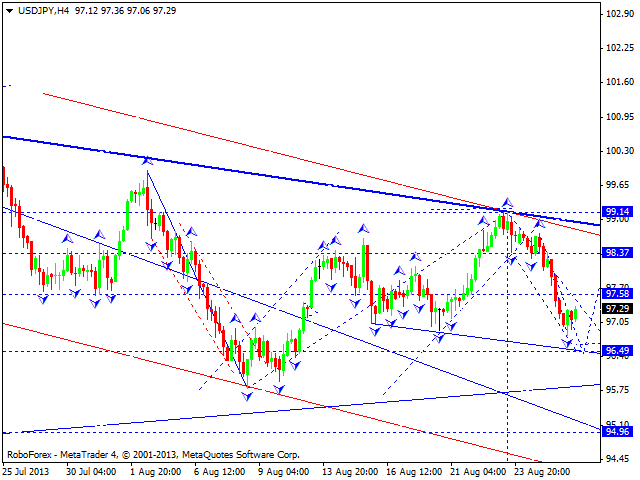Select the 97.58 price level label
The width and height of the screenshot is (640, 480).
617,293
